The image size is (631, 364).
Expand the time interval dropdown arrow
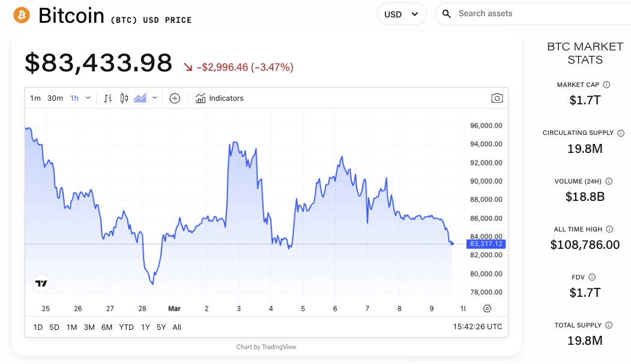tap(88, 98)
